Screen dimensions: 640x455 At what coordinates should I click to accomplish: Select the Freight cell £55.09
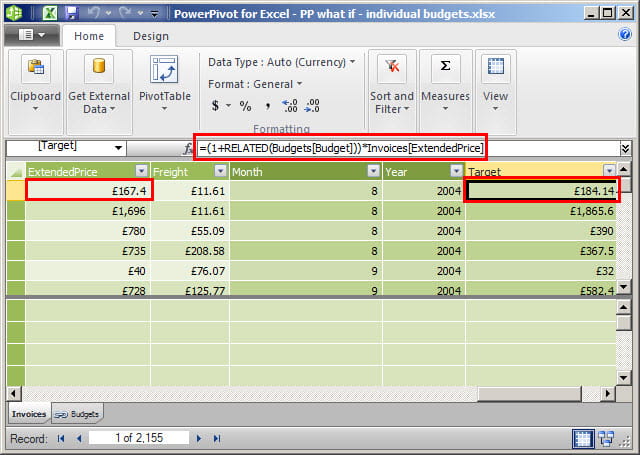click(190, 231)
